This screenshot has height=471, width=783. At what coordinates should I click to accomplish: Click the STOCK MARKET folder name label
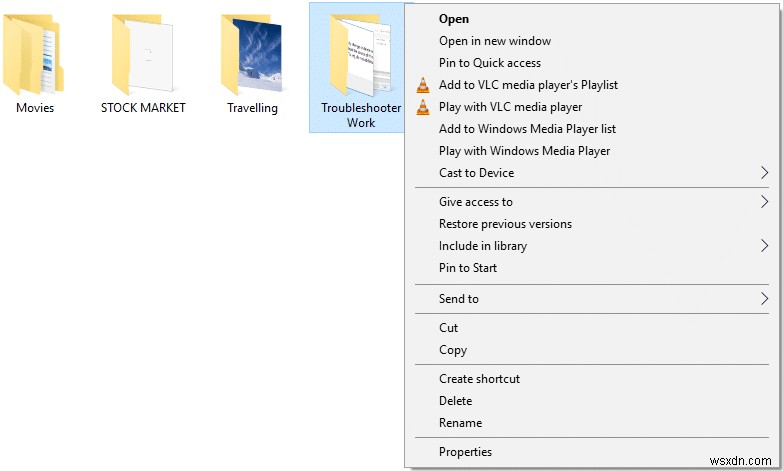tap(143, 107)
